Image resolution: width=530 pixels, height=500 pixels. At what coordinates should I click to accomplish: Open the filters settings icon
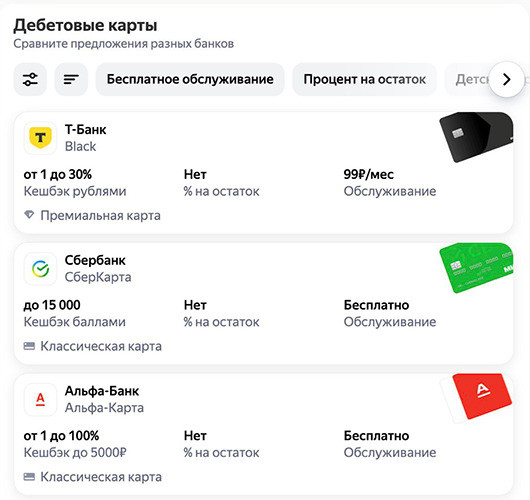(30, 79)
